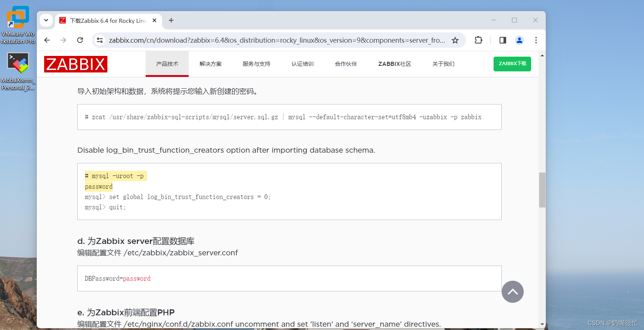Open Chrome's tab search dropdown arrow
The image size is (644, 330).
[46, 20]
